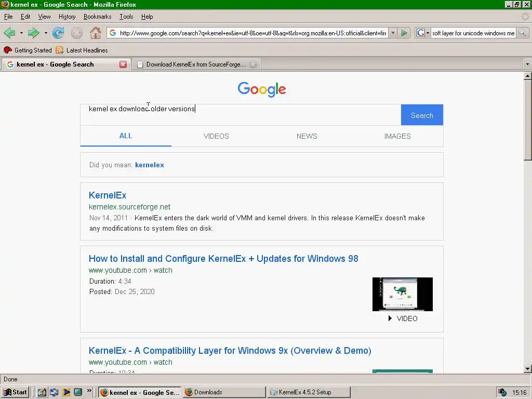Image resolution: width=532 pixels, height=399 pixels.
Task: Expand the address bar URL history dropdown
Action: point(393,33)
